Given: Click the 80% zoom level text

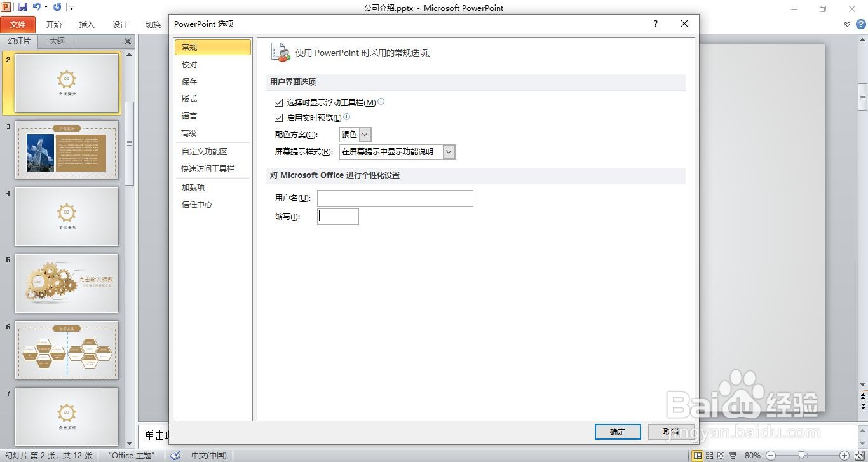Looking at the screenshot, I should tap(752, 456).
